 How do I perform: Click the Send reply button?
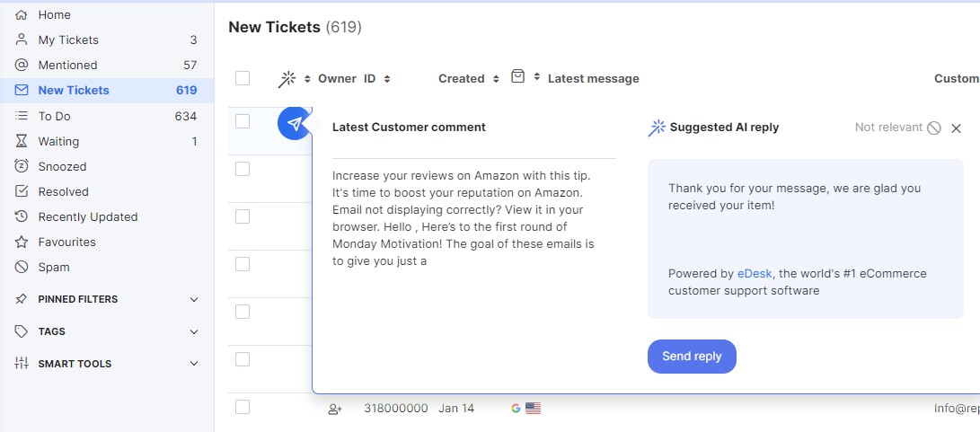coord(692,357)
